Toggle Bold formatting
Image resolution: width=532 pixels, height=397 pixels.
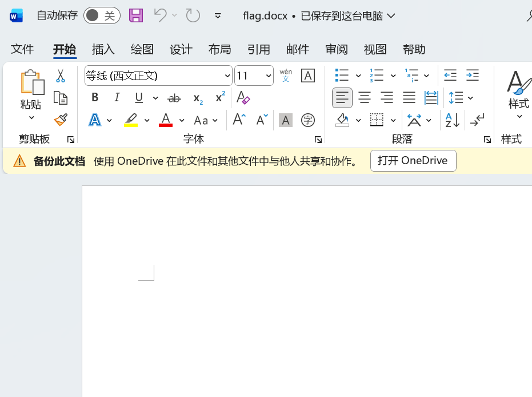tap(95, 98)
